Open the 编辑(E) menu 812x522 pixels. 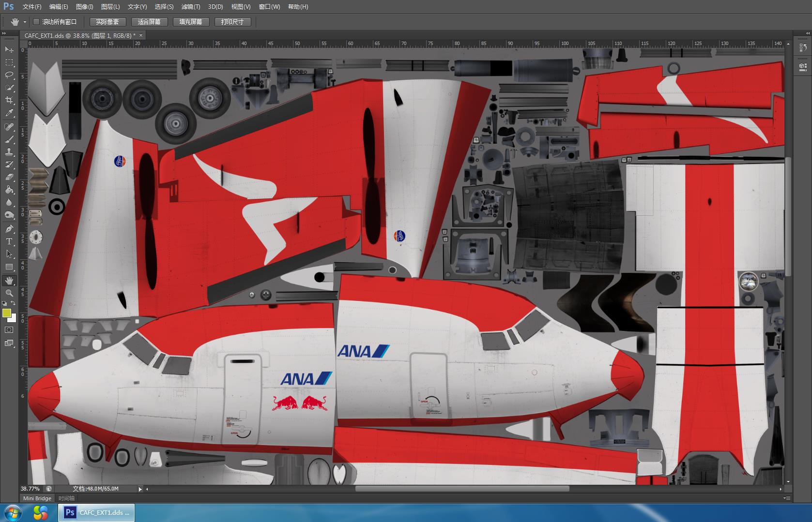click(x=59, y=7)
